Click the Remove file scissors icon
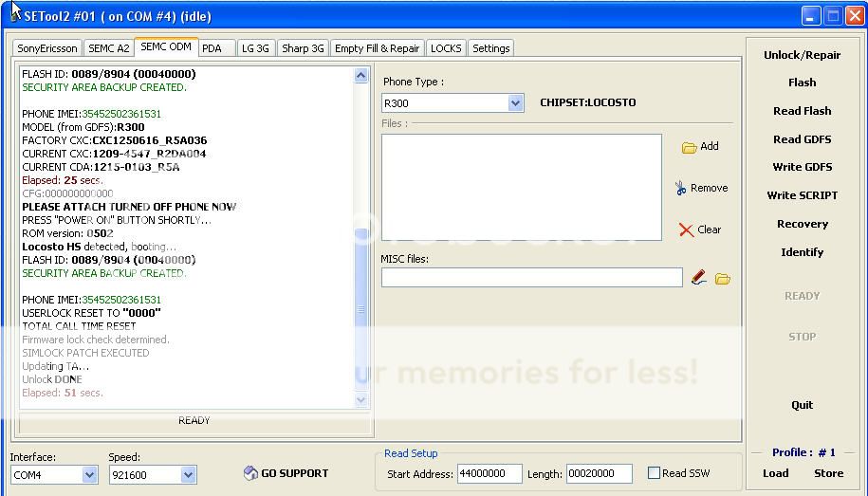 click(x=680, y=188)
